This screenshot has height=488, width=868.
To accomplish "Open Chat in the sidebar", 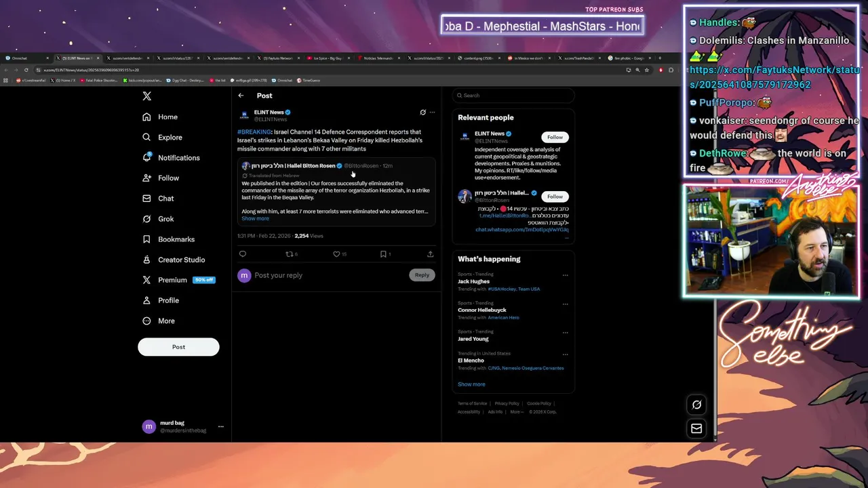I will click(x=158, y=198).
